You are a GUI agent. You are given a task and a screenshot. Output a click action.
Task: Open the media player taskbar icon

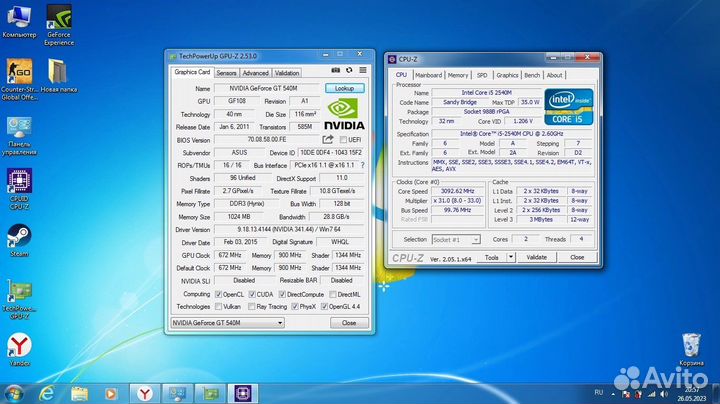pyautogui.click(x=111, y=393)
